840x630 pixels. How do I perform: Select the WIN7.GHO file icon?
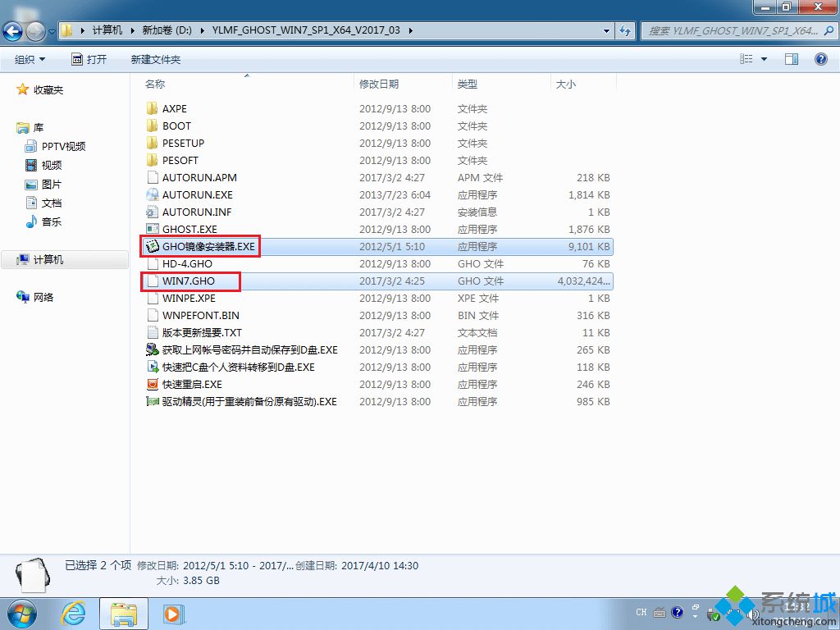click(x=153, y=281)
